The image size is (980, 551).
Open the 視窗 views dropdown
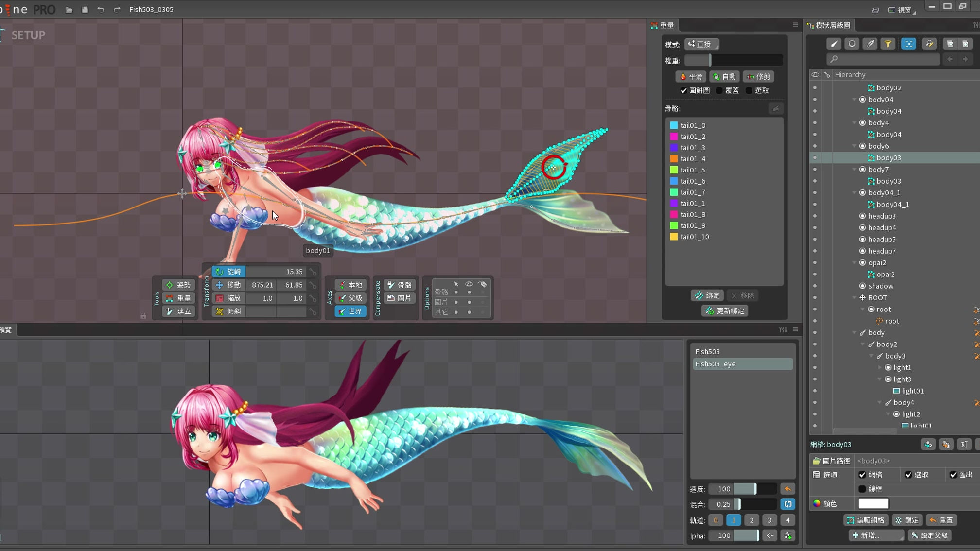pyautogui.click(x=902, y=10)
